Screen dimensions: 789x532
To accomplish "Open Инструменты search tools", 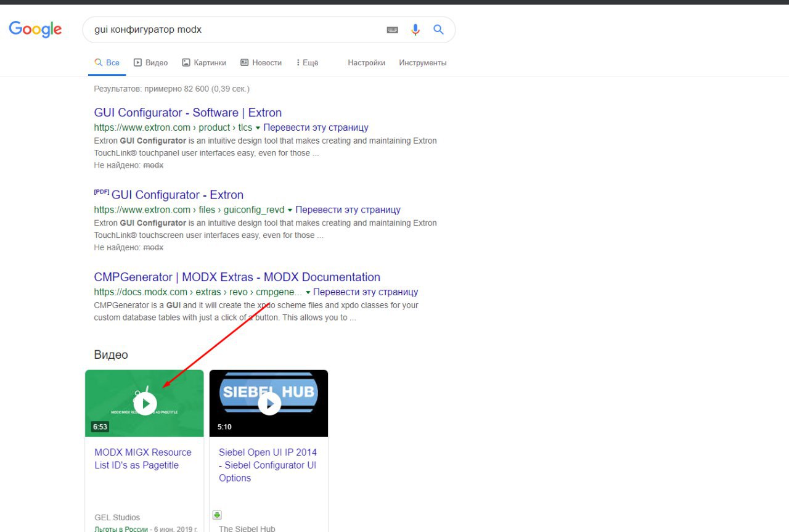I will pos(423,63).
